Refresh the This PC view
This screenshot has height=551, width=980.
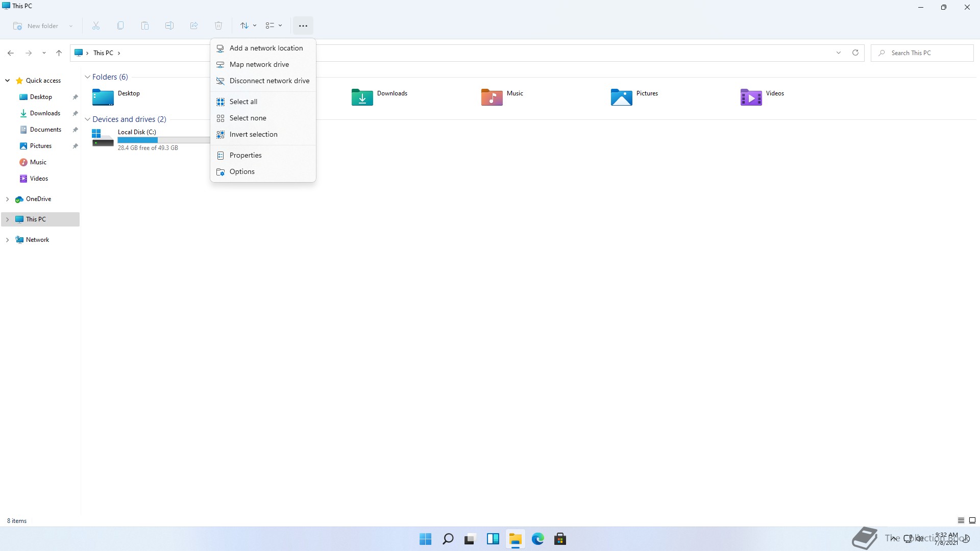855,53
